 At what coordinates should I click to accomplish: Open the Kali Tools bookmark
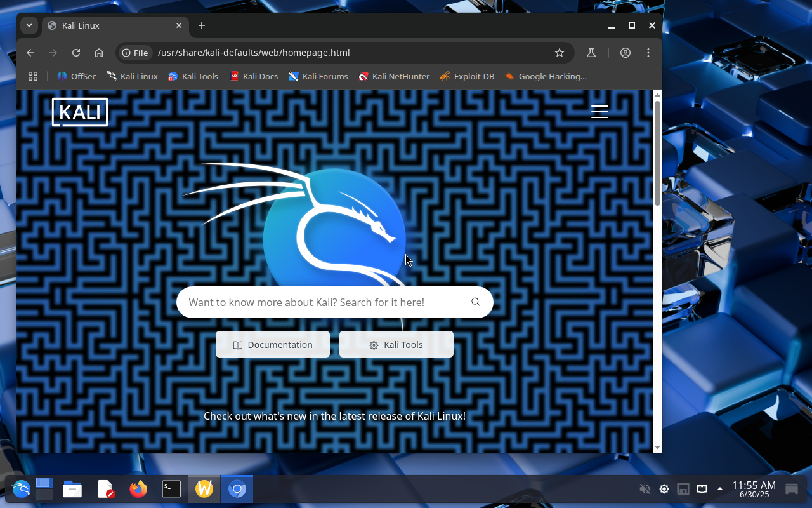click(193, 76)
